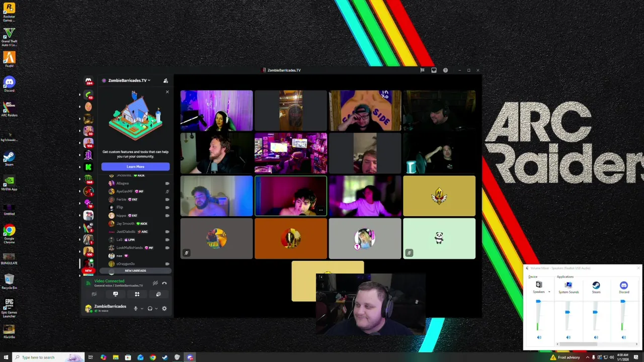Open the soundboard in voice panel

[x=158, y=294]
